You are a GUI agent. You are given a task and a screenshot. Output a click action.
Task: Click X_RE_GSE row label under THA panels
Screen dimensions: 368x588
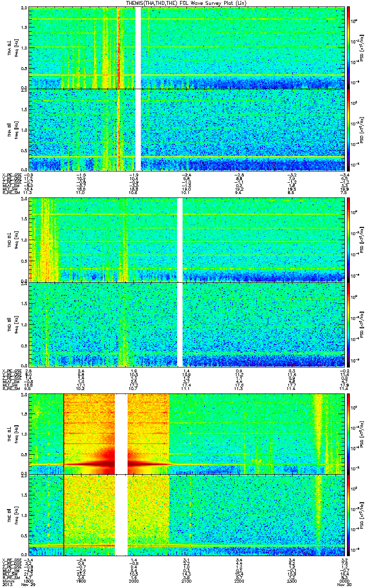click(12, 174)
